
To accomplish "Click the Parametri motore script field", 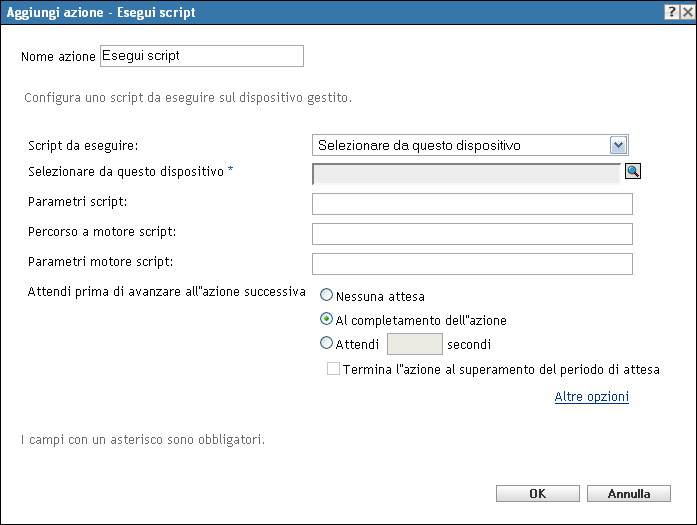I will point(472,263).
